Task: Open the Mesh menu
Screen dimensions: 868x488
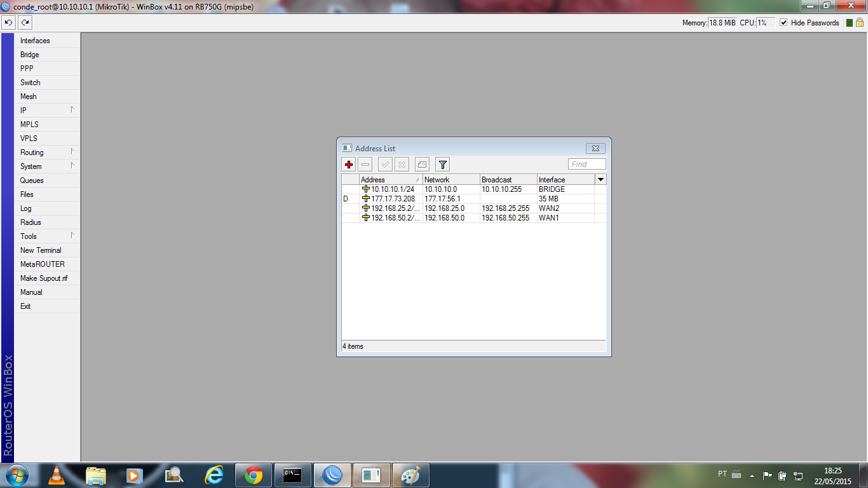Action: 47,97
